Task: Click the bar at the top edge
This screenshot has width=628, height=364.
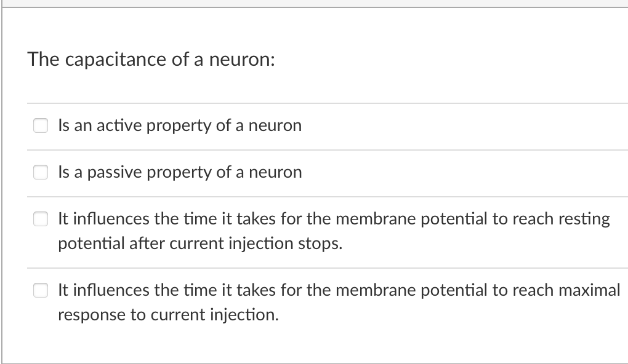Action: (314, 3)
